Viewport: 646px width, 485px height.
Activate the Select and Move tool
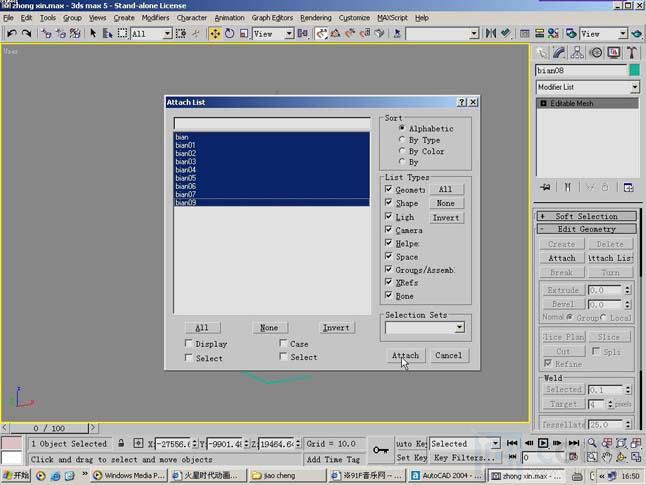215,33
